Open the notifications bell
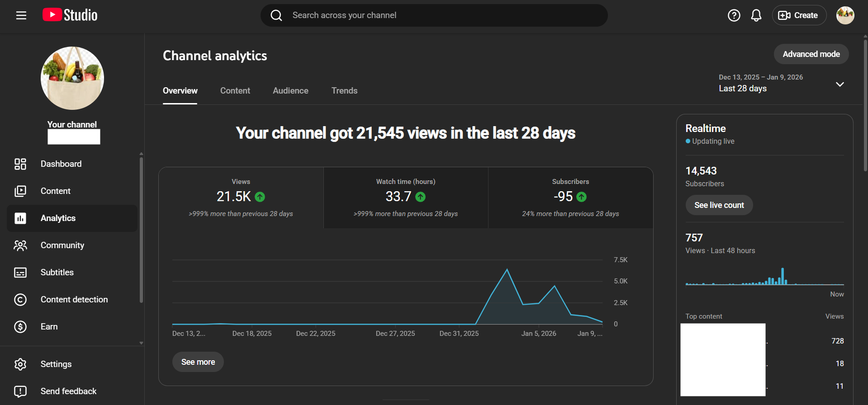 [756, 15]
